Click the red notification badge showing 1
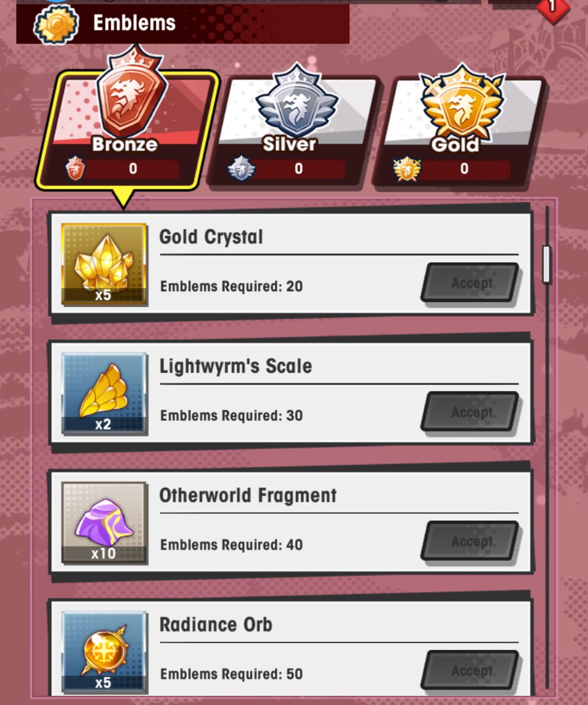588x705 pixels. [553, 8]
